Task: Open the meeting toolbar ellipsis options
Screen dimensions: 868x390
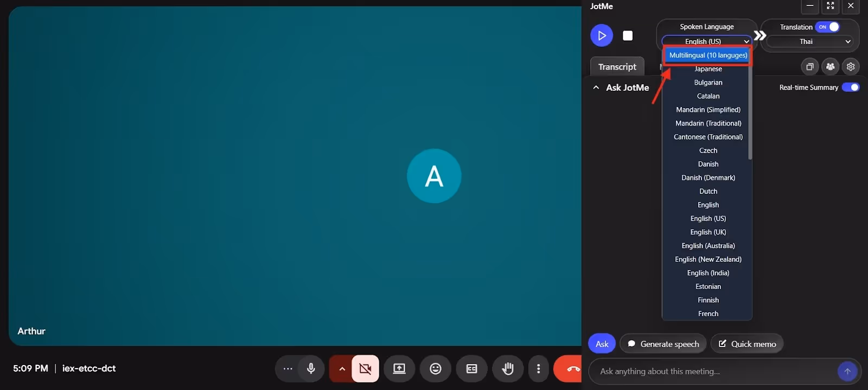Action: [288, 369]
